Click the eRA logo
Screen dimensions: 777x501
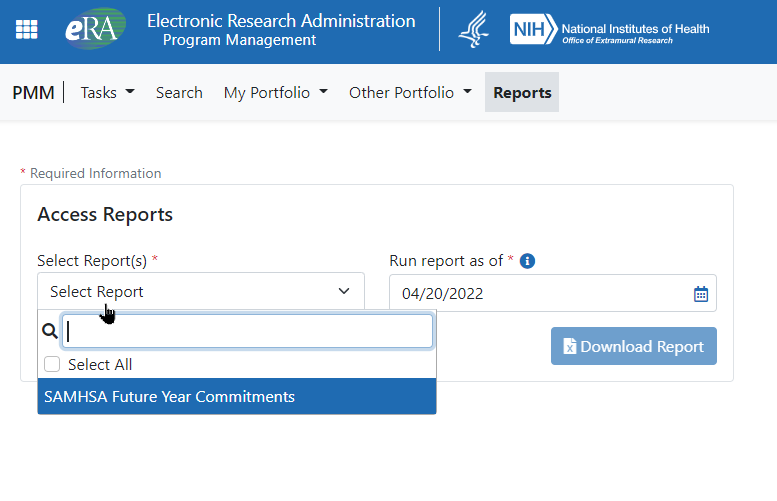(95, 30)
